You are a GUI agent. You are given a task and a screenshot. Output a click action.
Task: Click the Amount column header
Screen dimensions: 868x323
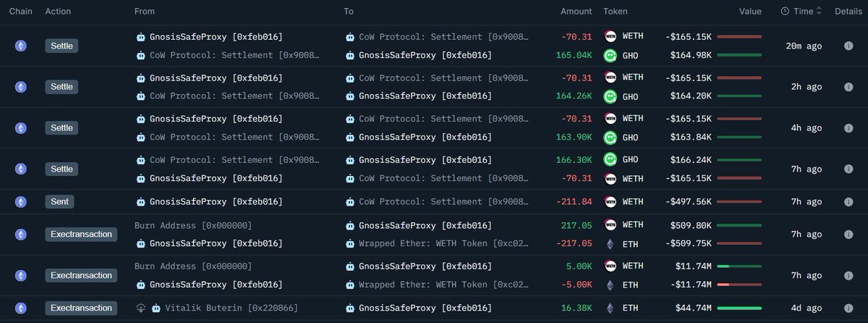(x=576, y=12)
